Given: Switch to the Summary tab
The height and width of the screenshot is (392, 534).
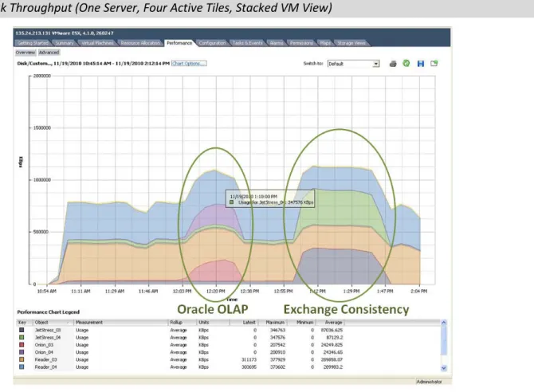Looking at the screenshot, I should pos(65,43).
